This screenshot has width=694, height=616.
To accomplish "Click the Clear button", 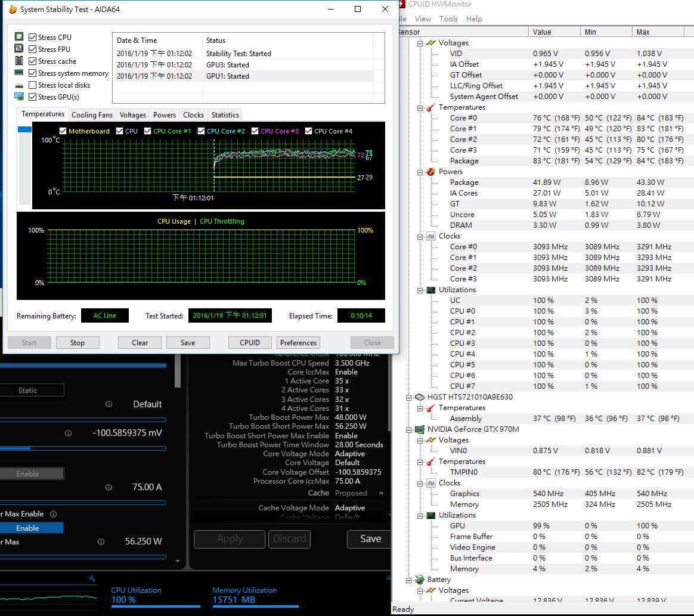I will pos(140,342).
